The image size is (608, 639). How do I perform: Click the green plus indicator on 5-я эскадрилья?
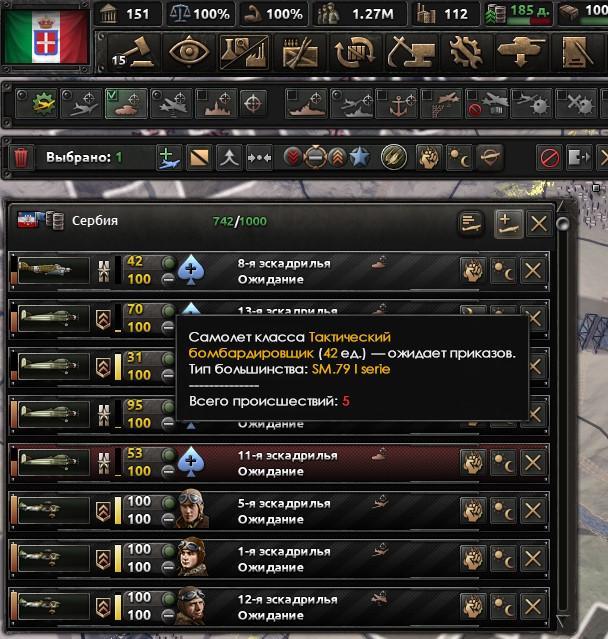click(x=168, y=503)
